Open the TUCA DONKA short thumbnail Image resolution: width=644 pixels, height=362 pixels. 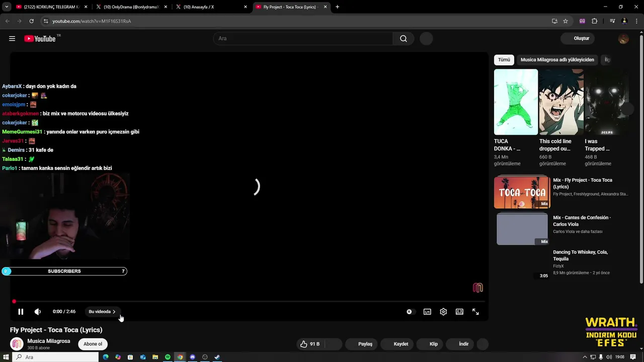pyautogui.click(x=516, y=102)
